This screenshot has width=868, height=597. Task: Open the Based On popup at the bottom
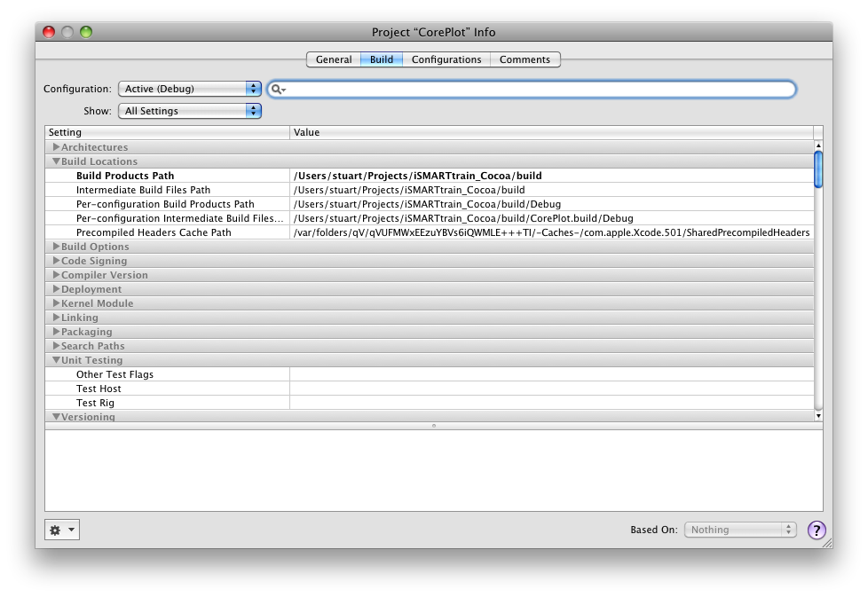point(740,529)
